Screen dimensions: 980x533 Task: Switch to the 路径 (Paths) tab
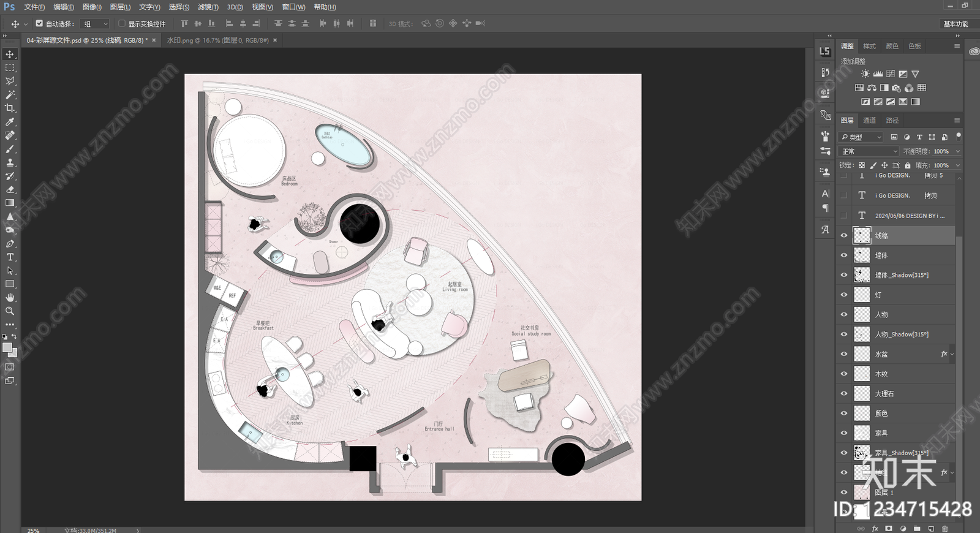(892, 120)
